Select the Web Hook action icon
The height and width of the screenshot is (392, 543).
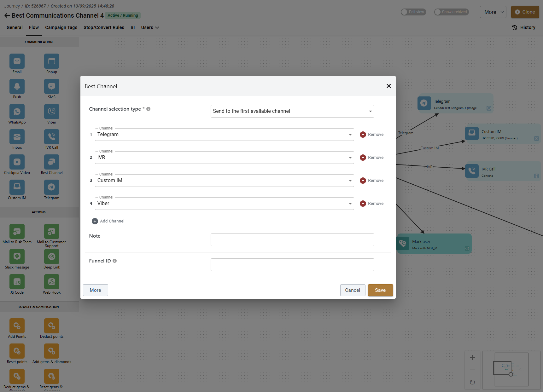click(x=51, y=282)
